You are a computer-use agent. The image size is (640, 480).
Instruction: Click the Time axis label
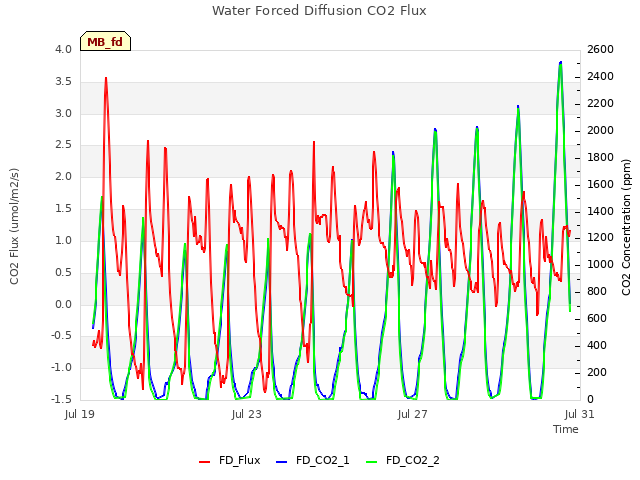566,429
